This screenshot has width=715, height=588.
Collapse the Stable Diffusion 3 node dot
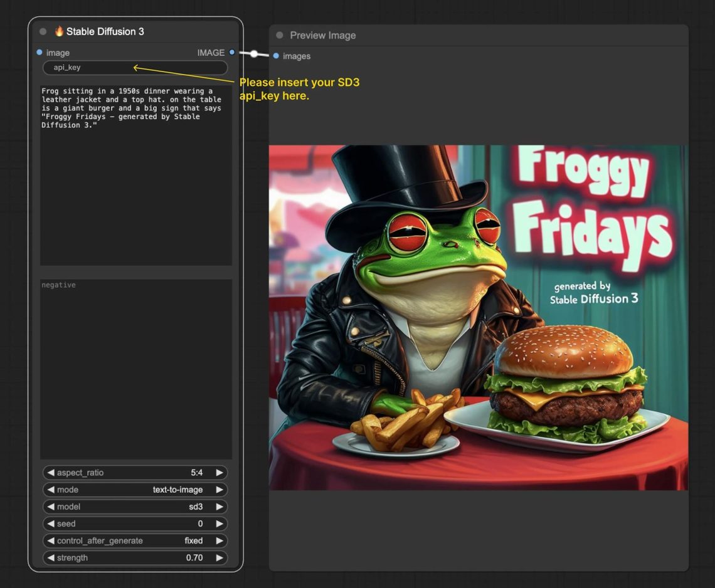tap(43, 31)
